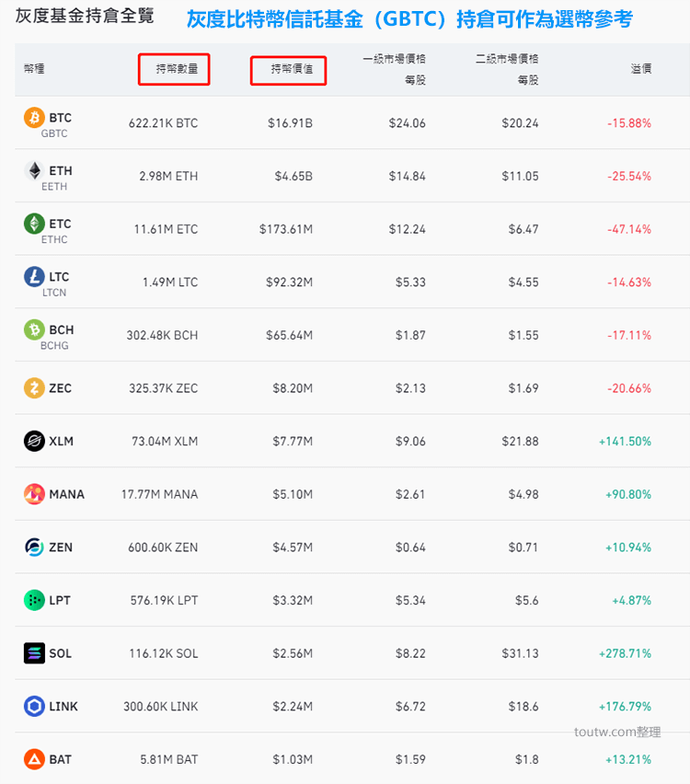Click the -47.14% premium value
690x784 pixels.
(629, 229)
